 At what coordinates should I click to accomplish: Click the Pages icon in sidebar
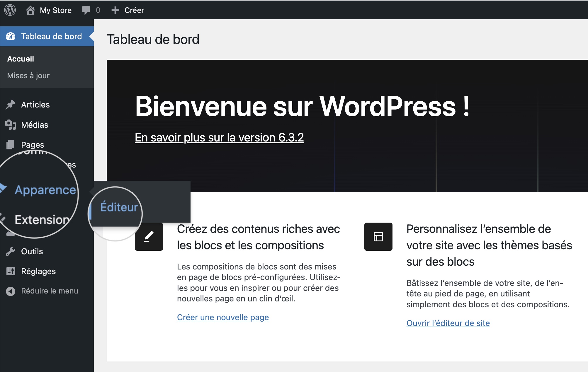tap(10, 144)
